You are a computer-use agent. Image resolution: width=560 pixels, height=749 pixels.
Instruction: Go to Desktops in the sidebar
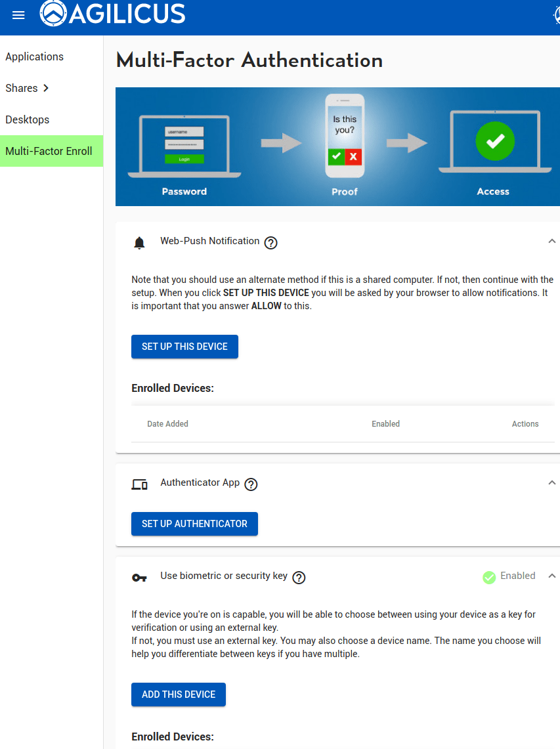click(x=28, y=119)
